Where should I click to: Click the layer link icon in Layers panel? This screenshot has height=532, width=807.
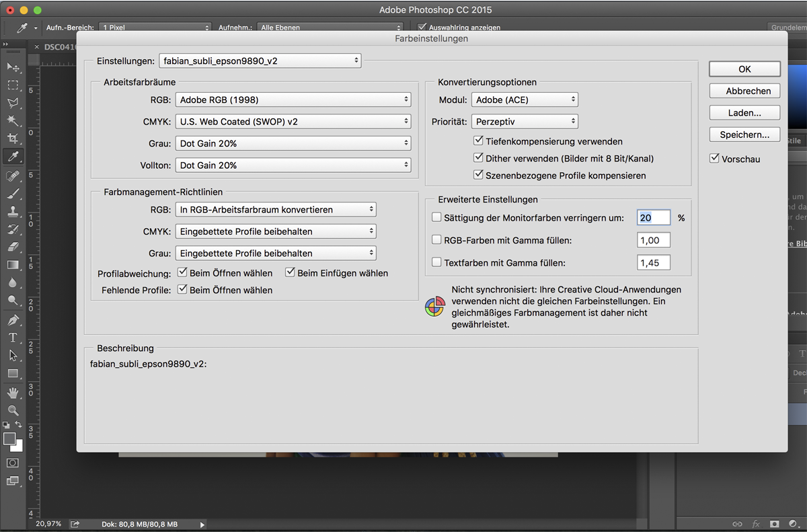pos(738,524)
